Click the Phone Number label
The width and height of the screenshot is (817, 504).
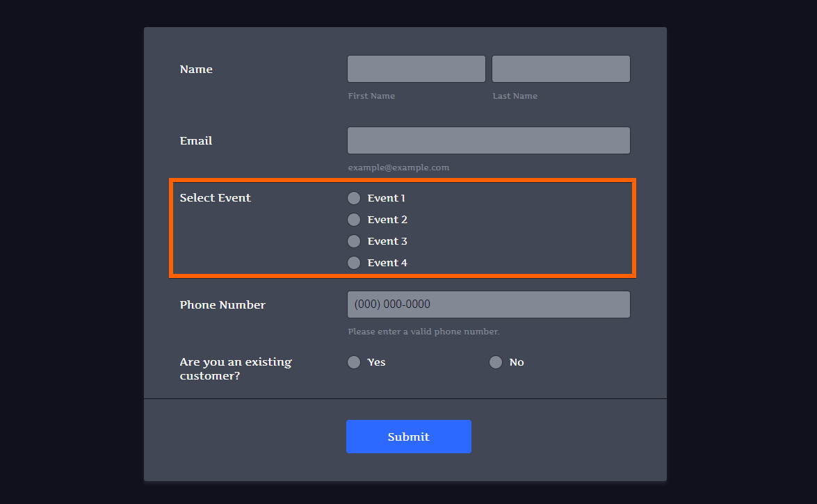click(x=223, y=305)
